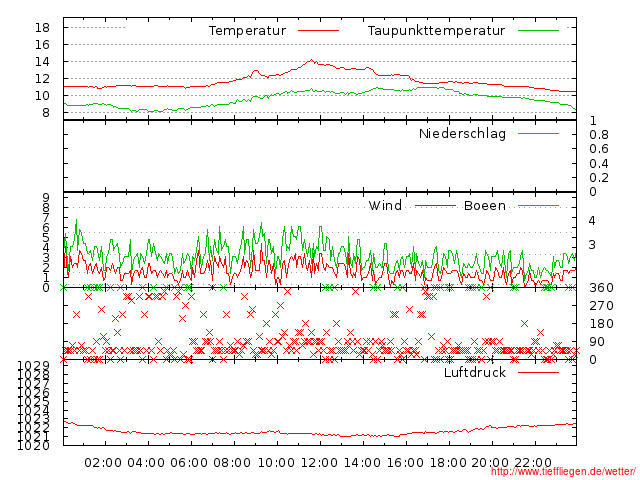This screenshot has width=640, height=480.
Task: Click the 0.8 precipitation axis value
Action: (599, 135)
